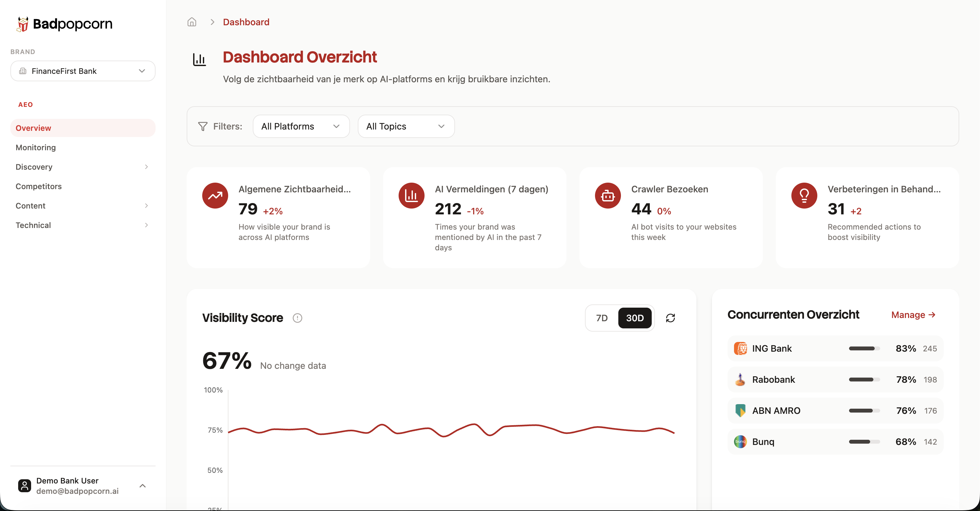Viewport: 980px width, 511px height.
Task: Click the Visibility Score info icon
Action: tap(297, 318)
